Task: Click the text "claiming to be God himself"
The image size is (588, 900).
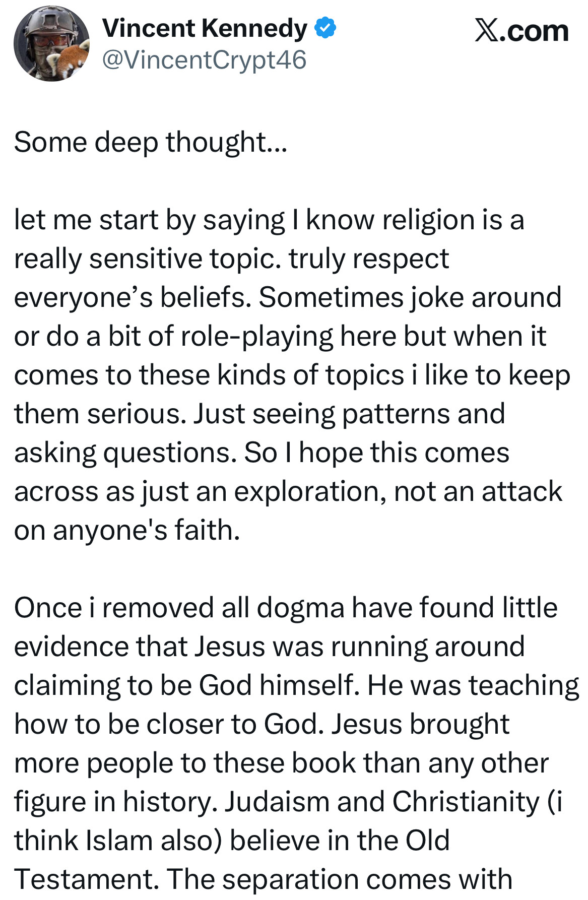Action: click(x=186, y=685)
